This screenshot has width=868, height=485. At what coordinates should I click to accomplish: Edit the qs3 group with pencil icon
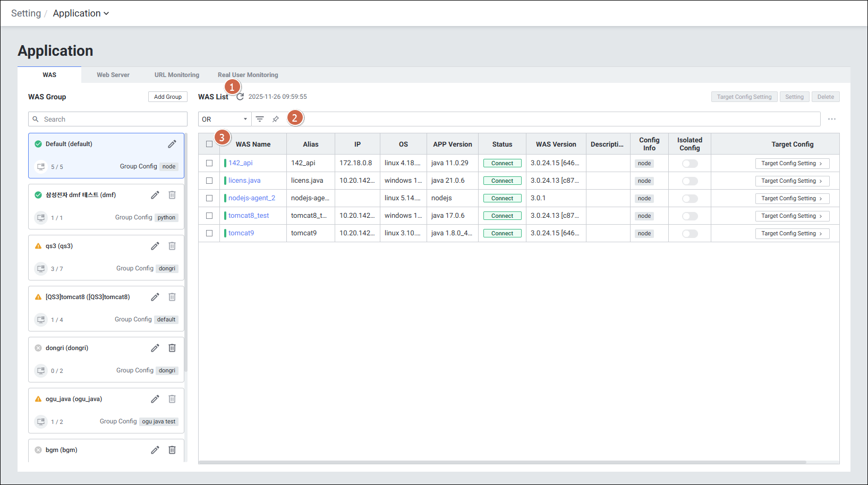155,246
